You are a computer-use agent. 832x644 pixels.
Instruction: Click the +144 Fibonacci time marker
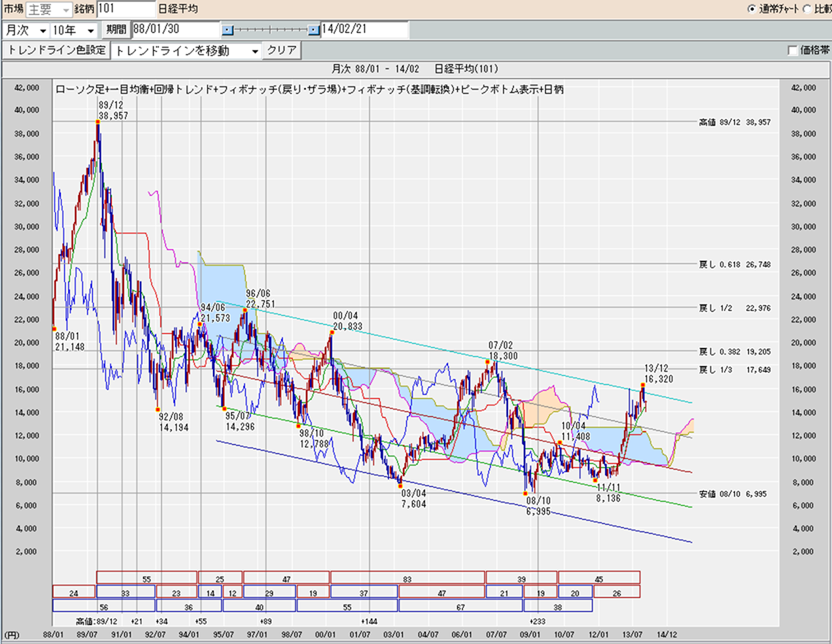pos(369,621)
